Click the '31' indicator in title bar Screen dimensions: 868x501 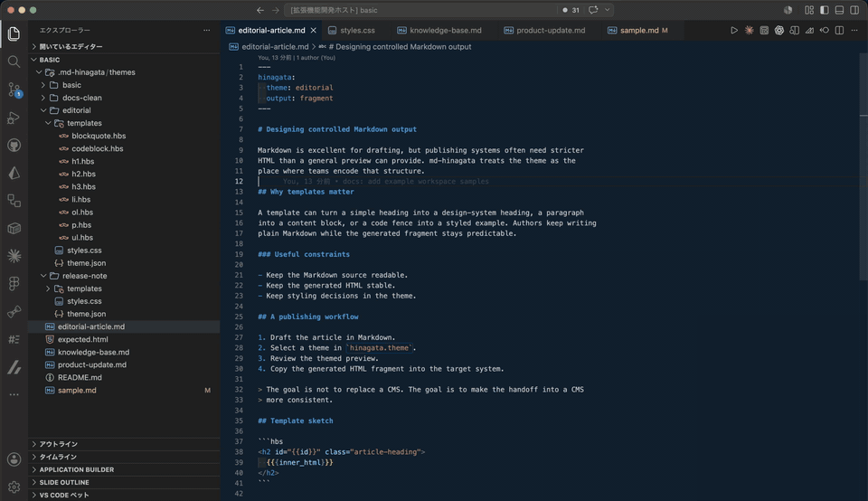(571, 10)
